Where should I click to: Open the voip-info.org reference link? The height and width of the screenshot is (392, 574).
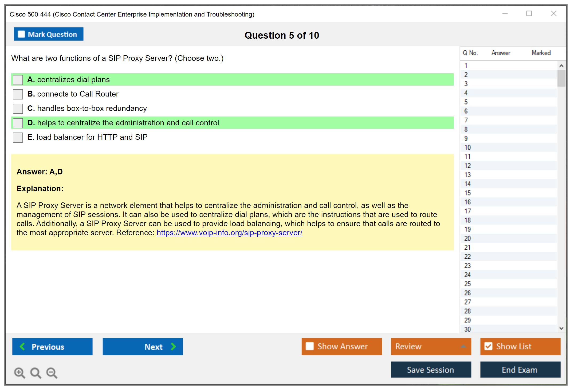tap(229, 233)
